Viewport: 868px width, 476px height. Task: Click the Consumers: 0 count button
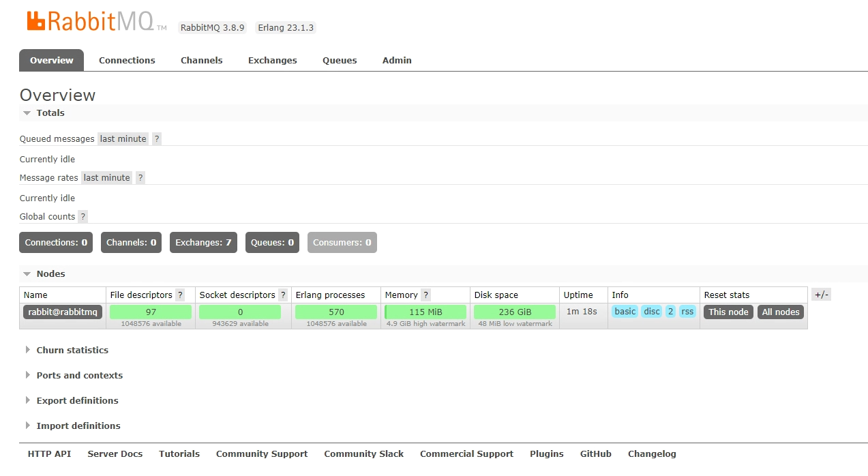click(x=342, y=242)
